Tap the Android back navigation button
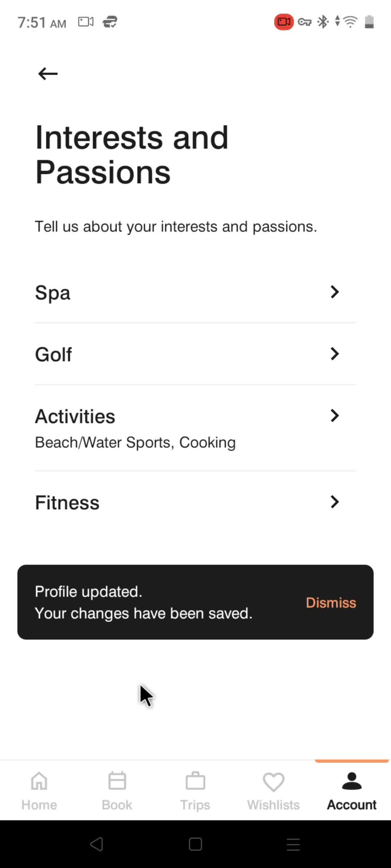391x868 pixels. (x=97, y=844)
